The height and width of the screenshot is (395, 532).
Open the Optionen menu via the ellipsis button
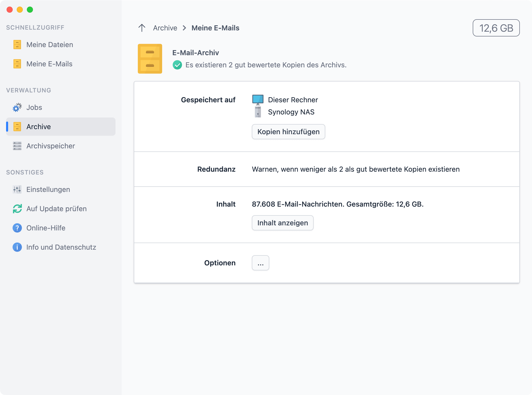click(260, 263)
